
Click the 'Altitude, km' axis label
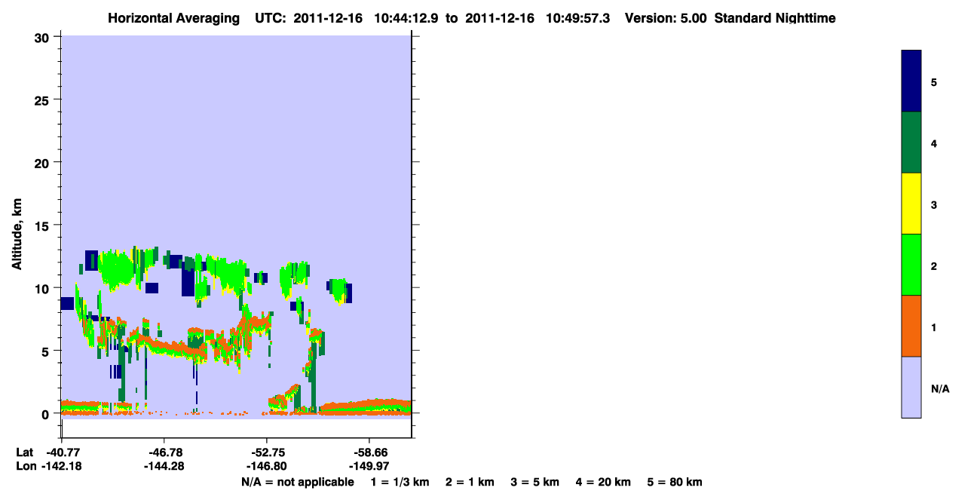pos(17,235)
